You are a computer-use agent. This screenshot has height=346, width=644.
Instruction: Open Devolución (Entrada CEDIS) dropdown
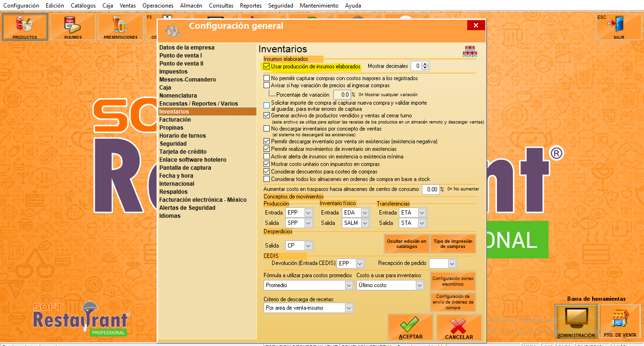pyautogui.click(x=360, y=264)
